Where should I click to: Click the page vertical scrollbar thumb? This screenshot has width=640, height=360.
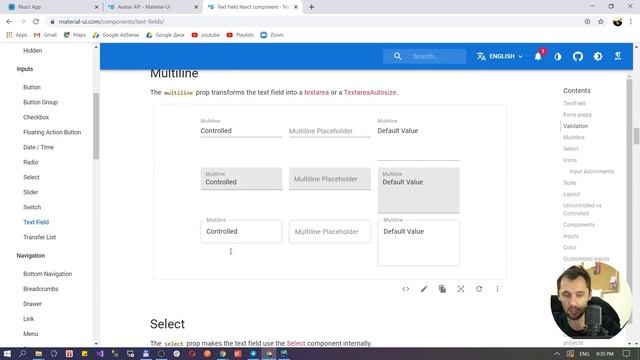tap(636, 136)
